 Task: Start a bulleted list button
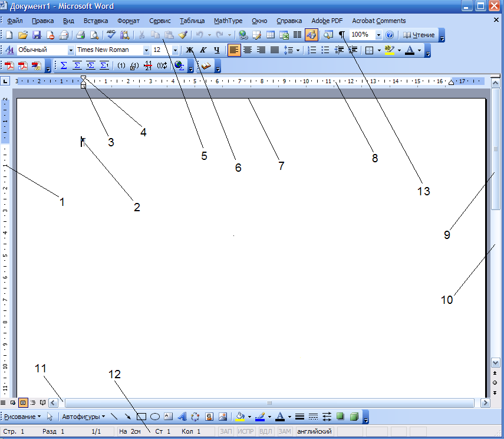click(x=325, y=50)
